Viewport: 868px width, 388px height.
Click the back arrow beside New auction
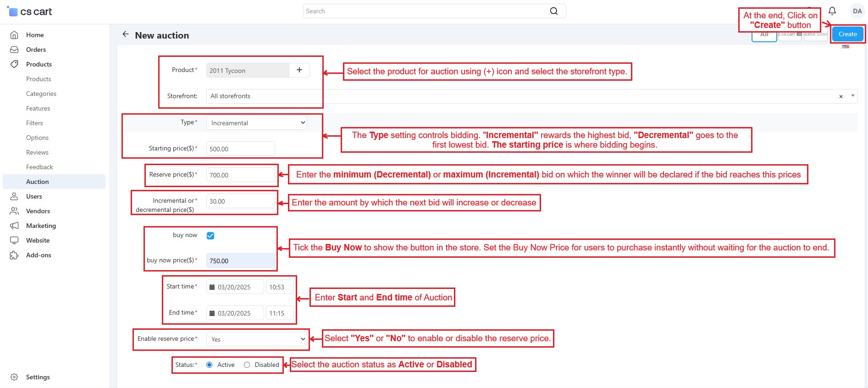pos(126,34)
